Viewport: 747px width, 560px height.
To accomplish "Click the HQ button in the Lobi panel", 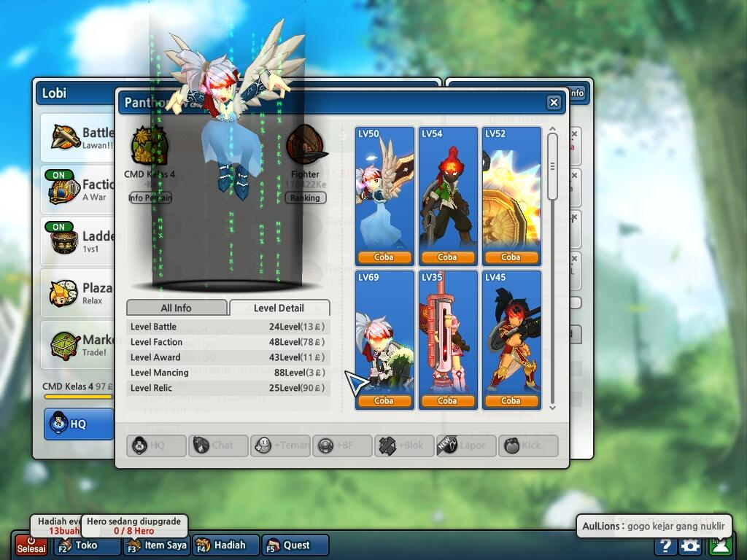I will (79, 424).
